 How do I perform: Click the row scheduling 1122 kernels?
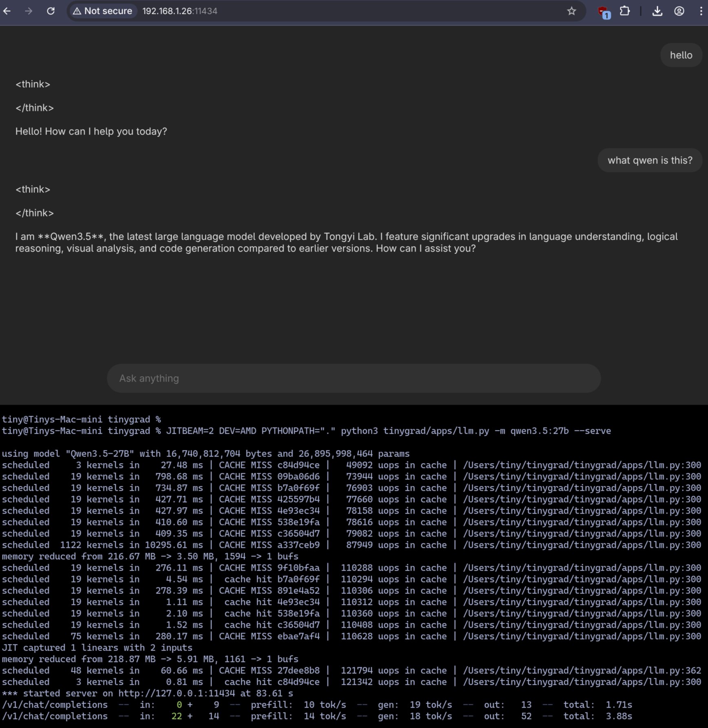(351, 545)
